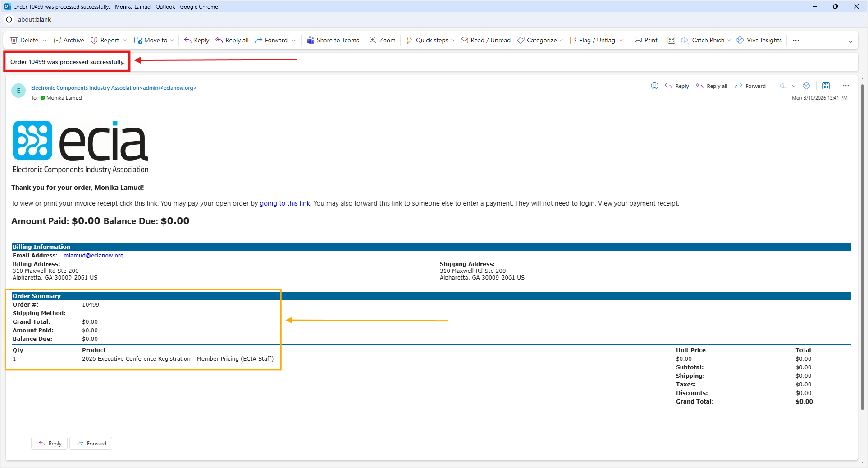Forward the email from the top toolbar
The width and height of the screenshot is (868, 468).
[x=271, y=40]
